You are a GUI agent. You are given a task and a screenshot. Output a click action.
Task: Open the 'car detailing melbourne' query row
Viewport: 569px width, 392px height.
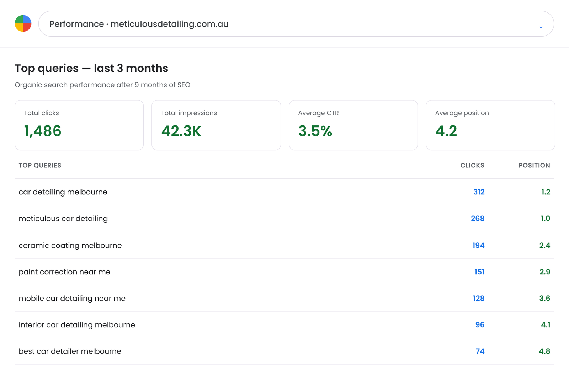(284, 192)
